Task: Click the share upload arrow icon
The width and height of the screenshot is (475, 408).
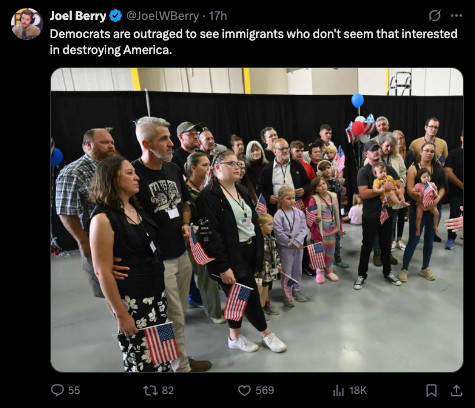Action: (x=456, y=390)
